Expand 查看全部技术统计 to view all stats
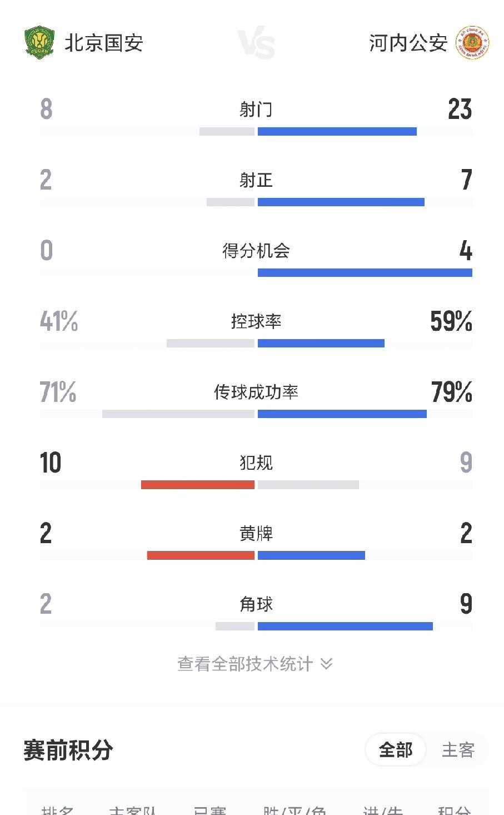Image resolution: width=504 pixels, height=815 pixels. click(x=245, y=663)
